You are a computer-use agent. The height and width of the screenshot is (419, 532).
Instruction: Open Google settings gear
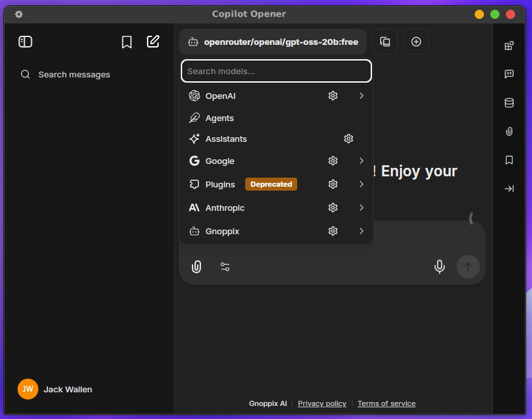click(x=333, y=161)
